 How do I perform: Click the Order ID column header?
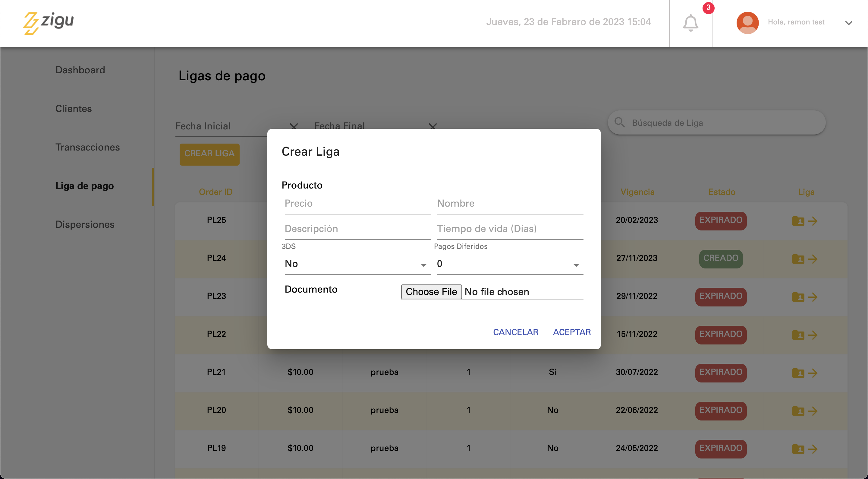pos(215,192)
